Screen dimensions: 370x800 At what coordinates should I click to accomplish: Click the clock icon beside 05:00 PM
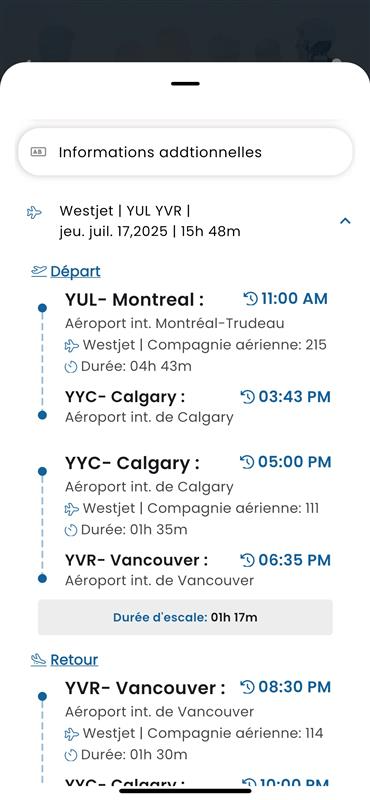[x=247, y=462]
